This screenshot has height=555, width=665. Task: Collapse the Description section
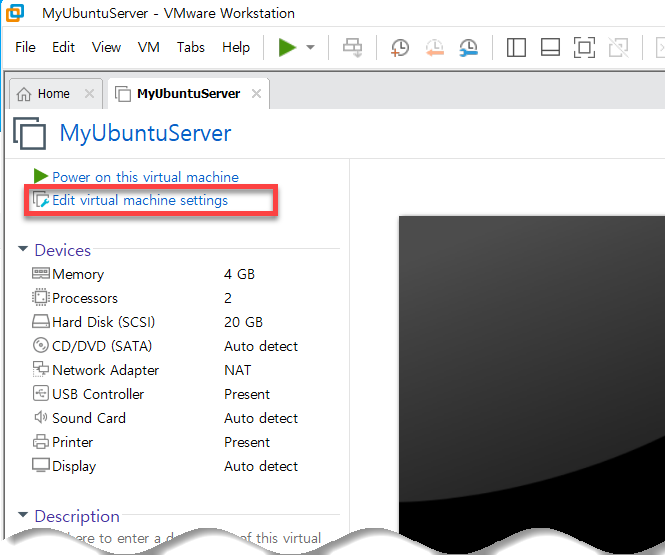[x=23, y=515]
